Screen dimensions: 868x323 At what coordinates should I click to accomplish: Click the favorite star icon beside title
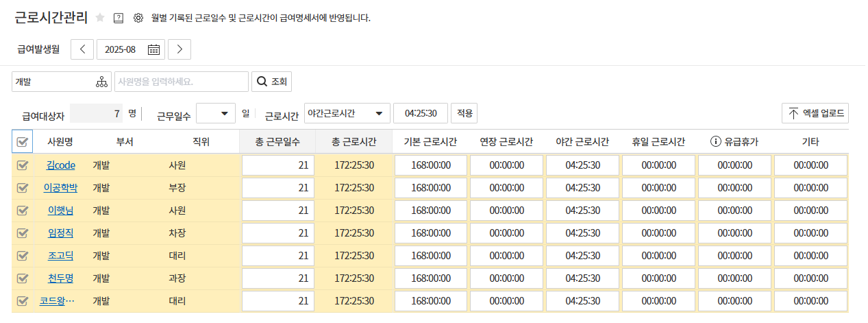pyautogui.click(x=100, y=18)
